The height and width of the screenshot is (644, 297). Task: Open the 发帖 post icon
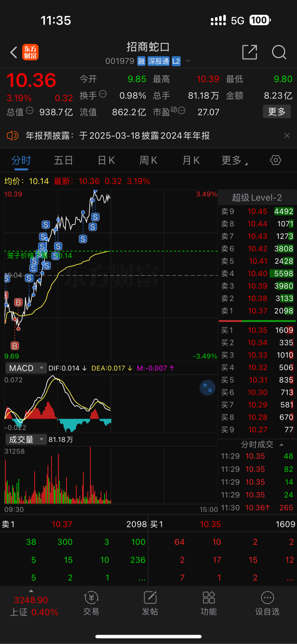150,603
